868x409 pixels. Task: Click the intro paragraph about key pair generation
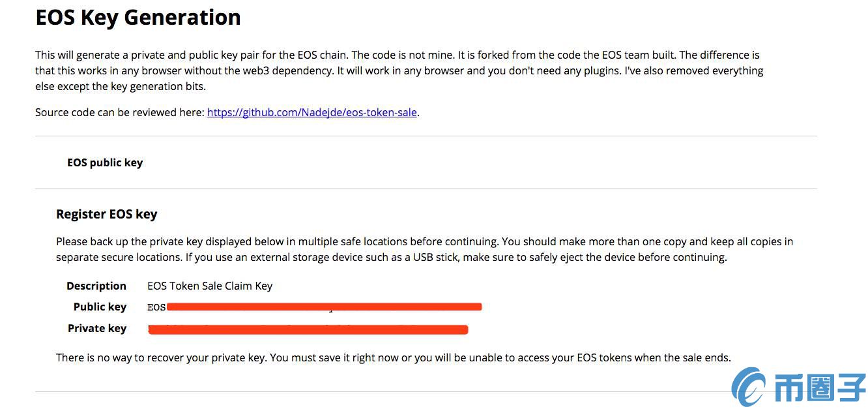click(399, 70)
